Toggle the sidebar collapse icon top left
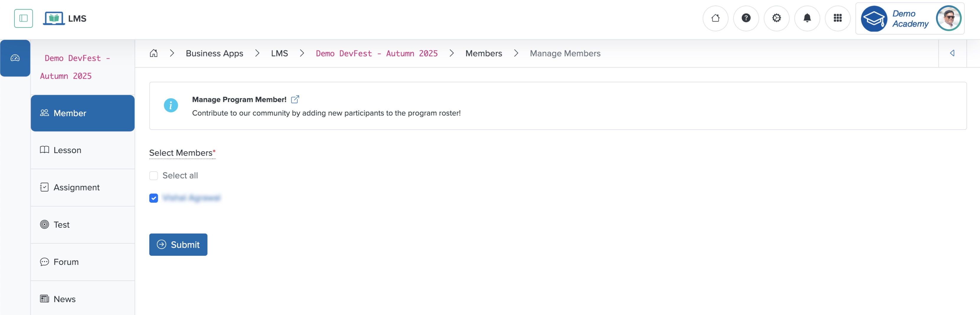 pyautogui.click(x=23, y=18)
